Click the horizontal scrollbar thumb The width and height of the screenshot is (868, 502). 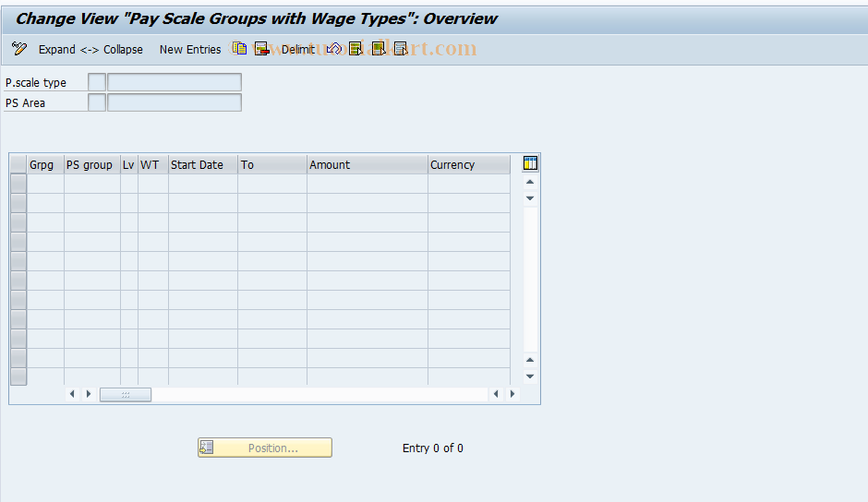click(x=125, y=394)
